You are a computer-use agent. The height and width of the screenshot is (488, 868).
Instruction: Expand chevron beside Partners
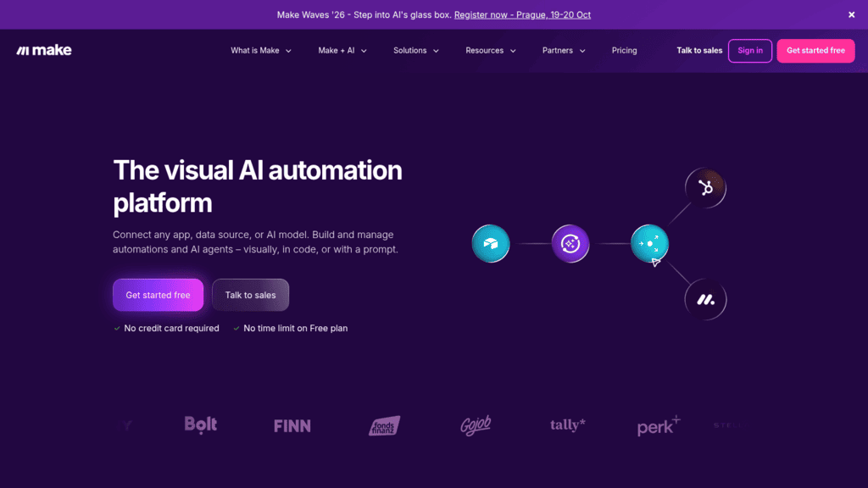click(582, 51)
